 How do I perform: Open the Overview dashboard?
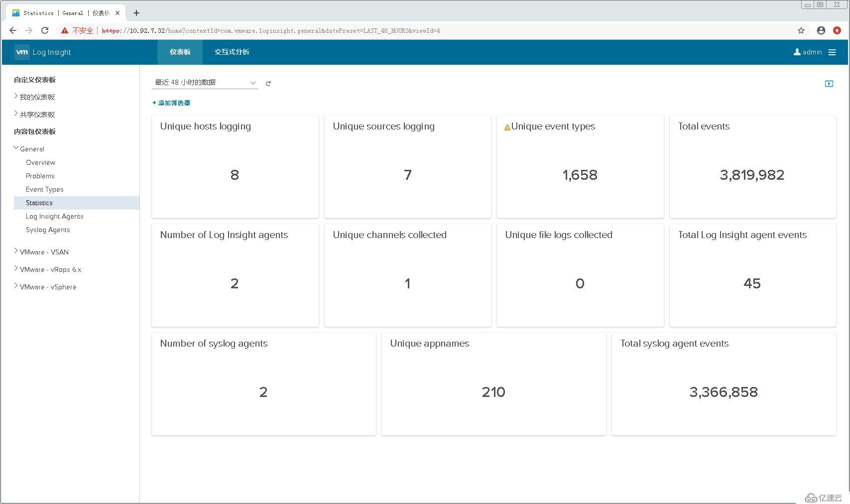pos(41,162)
